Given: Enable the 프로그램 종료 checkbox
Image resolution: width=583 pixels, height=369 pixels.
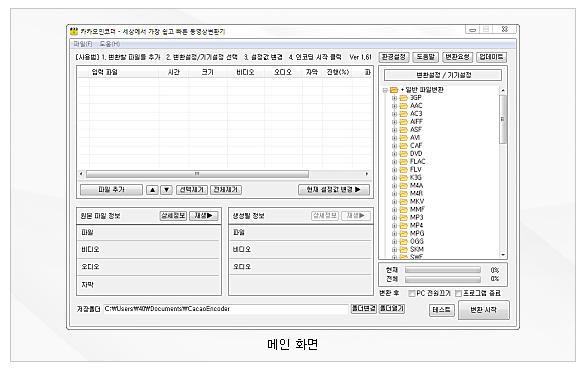Looking at the screenshot, I should coord(458,293).
